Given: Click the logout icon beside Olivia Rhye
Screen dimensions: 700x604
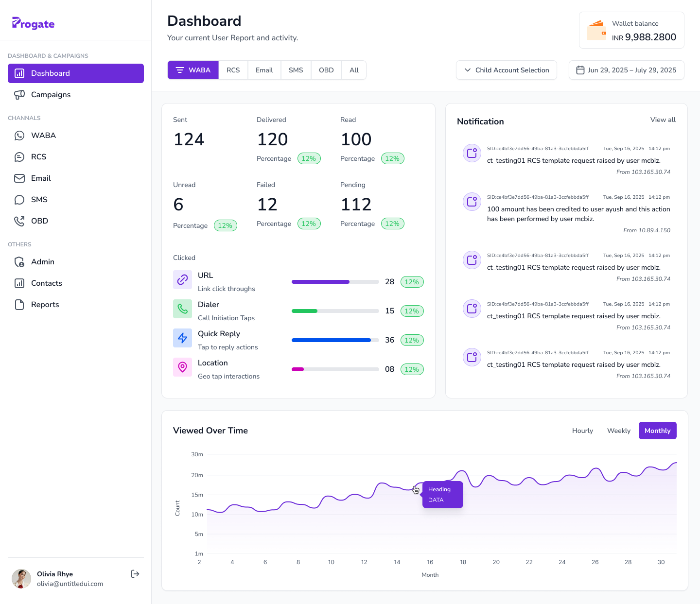Looking at the screenshot, I should coord(135,574).
